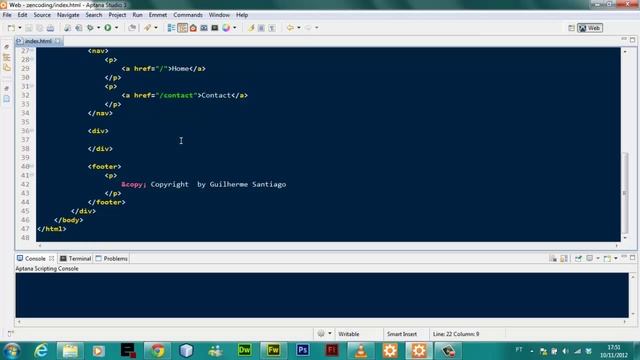
Task: Click the editor vertical scrollbar thumb
Action: [624, 192]
